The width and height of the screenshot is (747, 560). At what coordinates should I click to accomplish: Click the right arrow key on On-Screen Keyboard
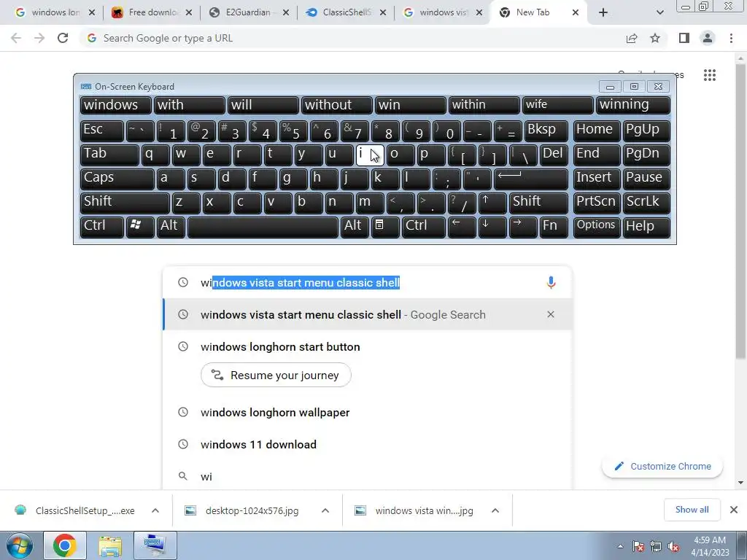(x=523, y=226)
